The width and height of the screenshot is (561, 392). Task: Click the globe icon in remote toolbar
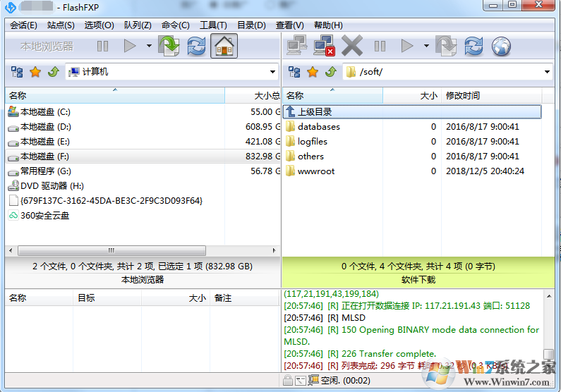501,47
